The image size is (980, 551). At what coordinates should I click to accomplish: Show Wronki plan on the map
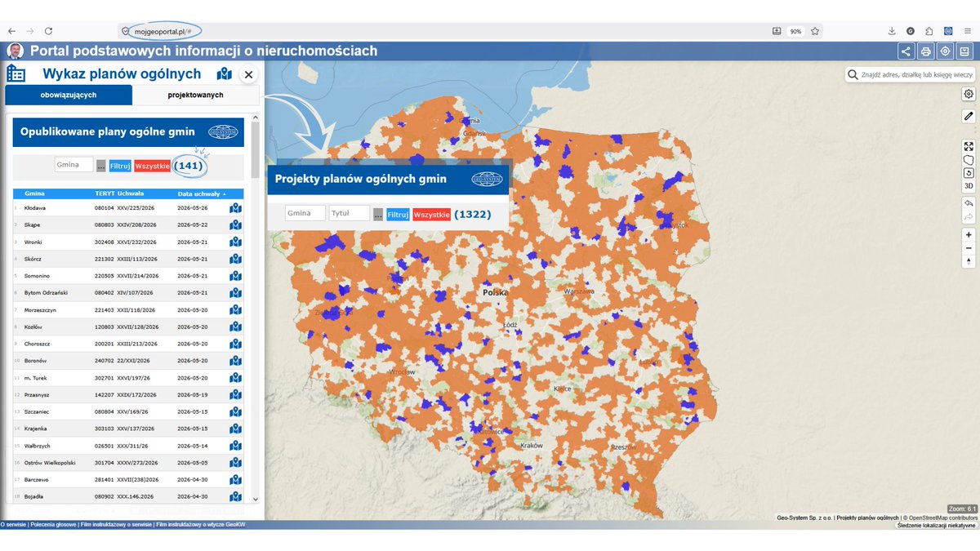pyautogui.click(x=236, y=242)
